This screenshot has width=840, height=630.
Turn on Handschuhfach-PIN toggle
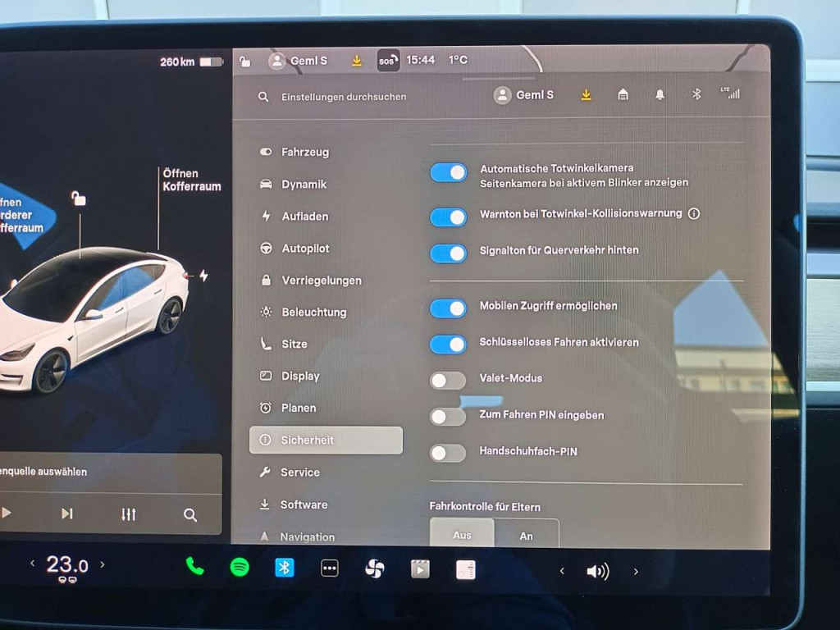coord(448,453)
